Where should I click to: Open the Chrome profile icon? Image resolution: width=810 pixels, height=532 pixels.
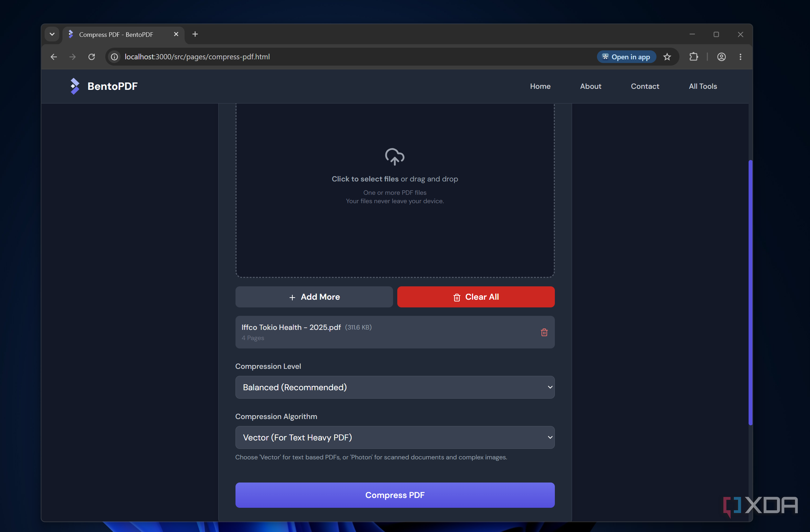(722, 57)
